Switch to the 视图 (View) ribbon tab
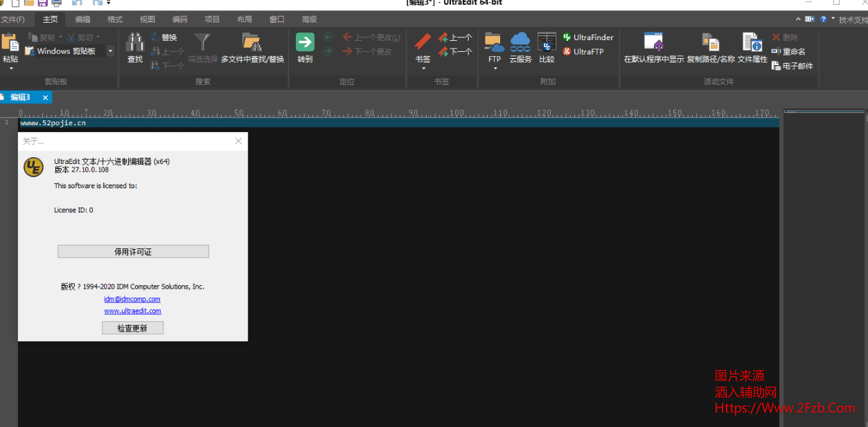Image resolution: width=868 pixels, height=427 pixels. tap(148, 19)
